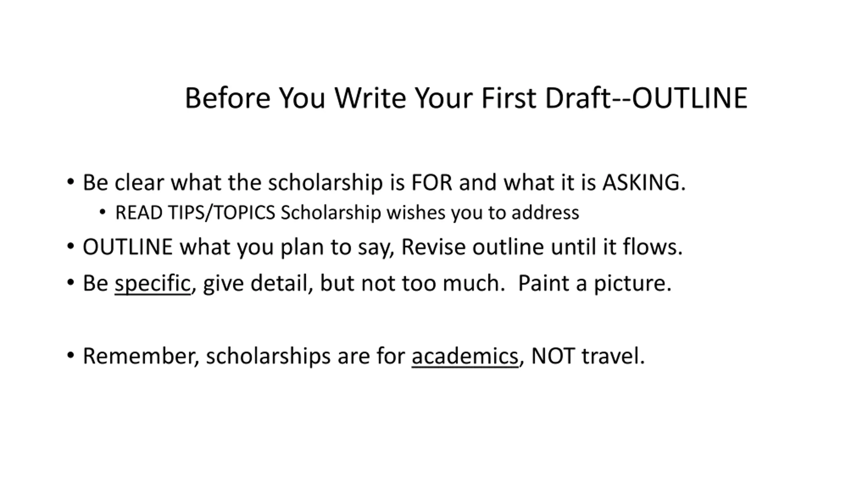
Task: Click the phrase 'give detail' in third bullet
Action: pos(255,283)
